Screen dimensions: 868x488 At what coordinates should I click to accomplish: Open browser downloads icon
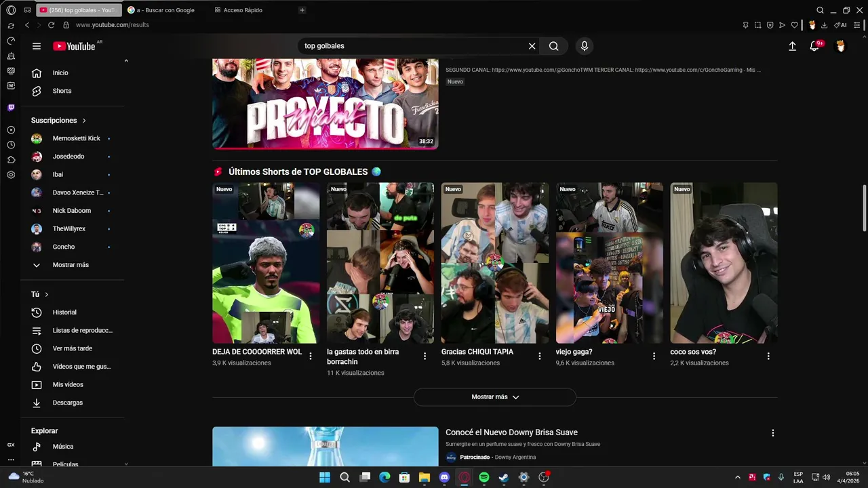824,25
